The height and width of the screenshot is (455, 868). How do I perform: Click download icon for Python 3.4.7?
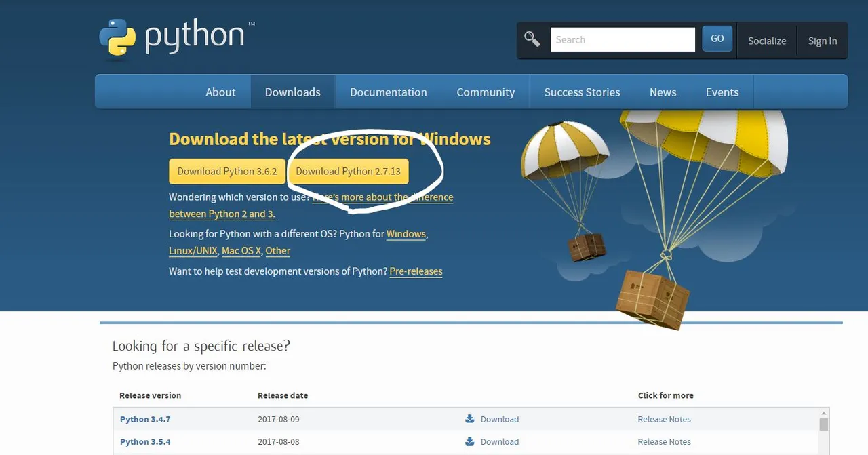click(x=469, y=419)
